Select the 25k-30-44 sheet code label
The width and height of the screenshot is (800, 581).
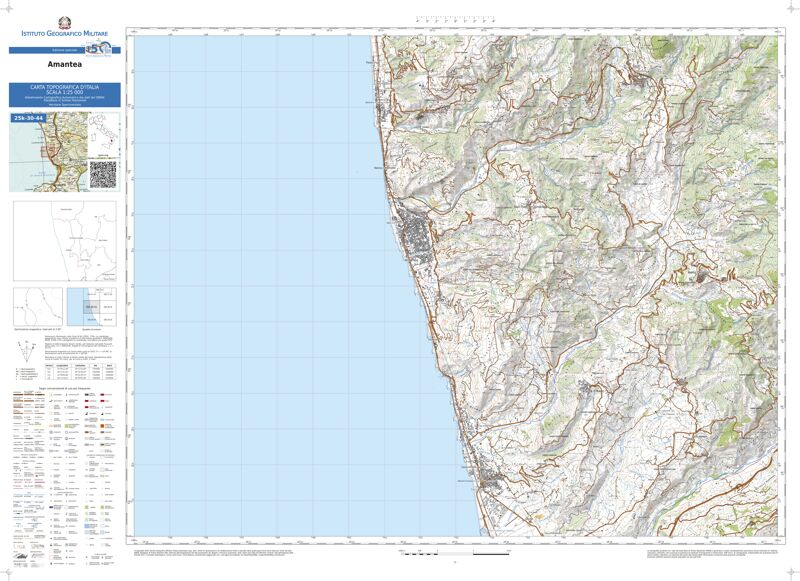click(x=29, y=118)
